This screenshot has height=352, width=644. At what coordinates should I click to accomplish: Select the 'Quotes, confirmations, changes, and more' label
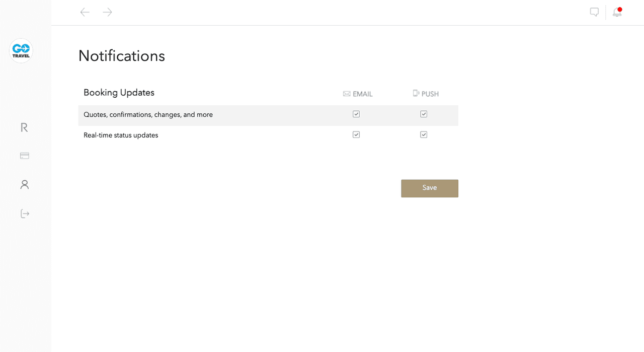(x=148, y=115)
